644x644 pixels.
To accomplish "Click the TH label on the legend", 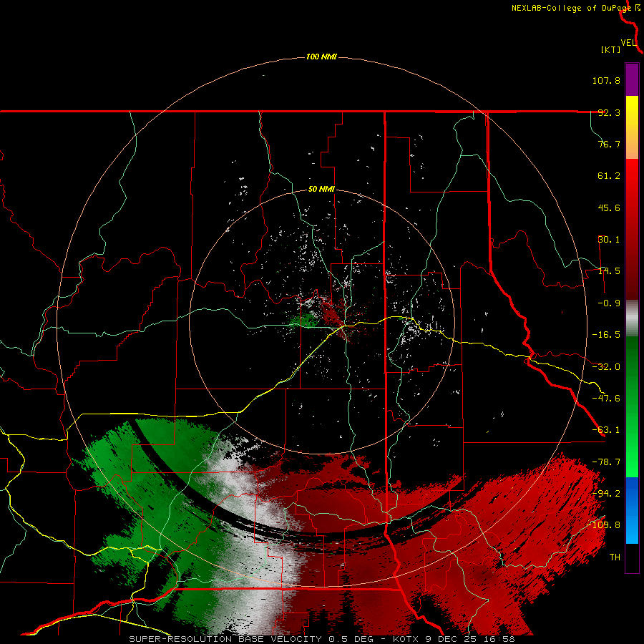I will pyautogui.click(x=615, y=557).
